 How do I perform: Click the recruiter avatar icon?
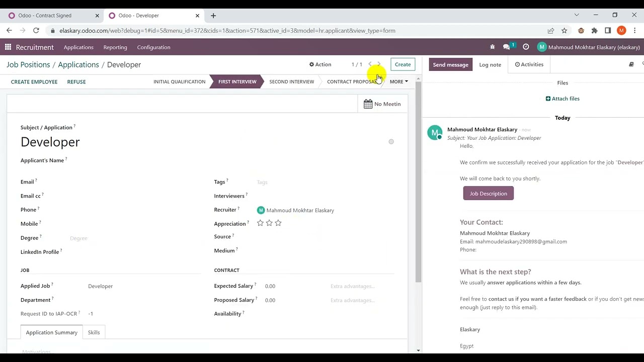click(261, 210)
